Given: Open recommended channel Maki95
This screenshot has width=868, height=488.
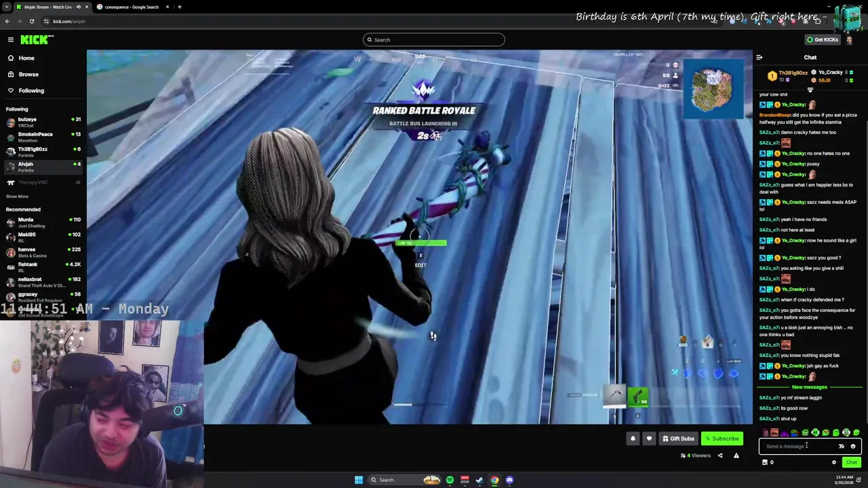Looking at the screenshot, I should click(x=42, y=237).
